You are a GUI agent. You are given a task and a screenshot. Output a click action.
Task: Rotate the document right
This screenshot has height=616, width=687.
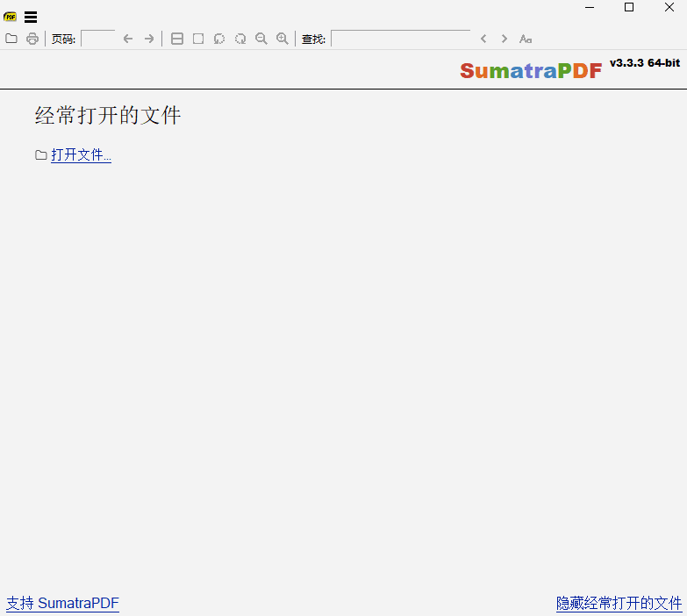(240, 39)
